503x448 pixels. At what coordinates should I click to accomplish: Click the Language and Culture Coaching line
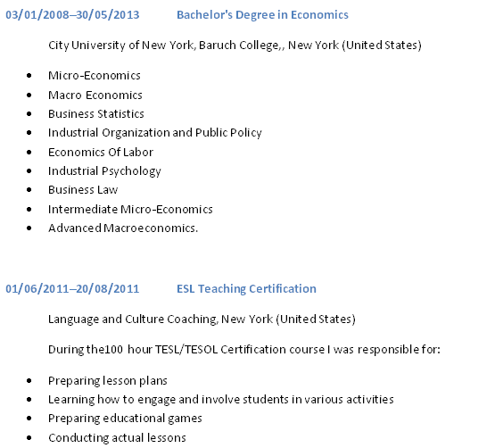click(202, 319)
